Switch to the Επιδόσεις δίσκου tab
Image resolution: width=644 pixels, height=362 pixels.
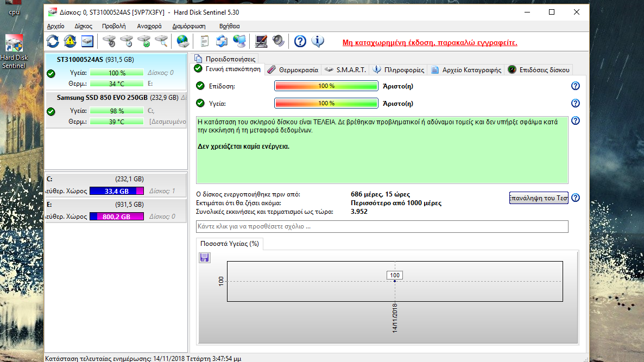tap(539, 70)
